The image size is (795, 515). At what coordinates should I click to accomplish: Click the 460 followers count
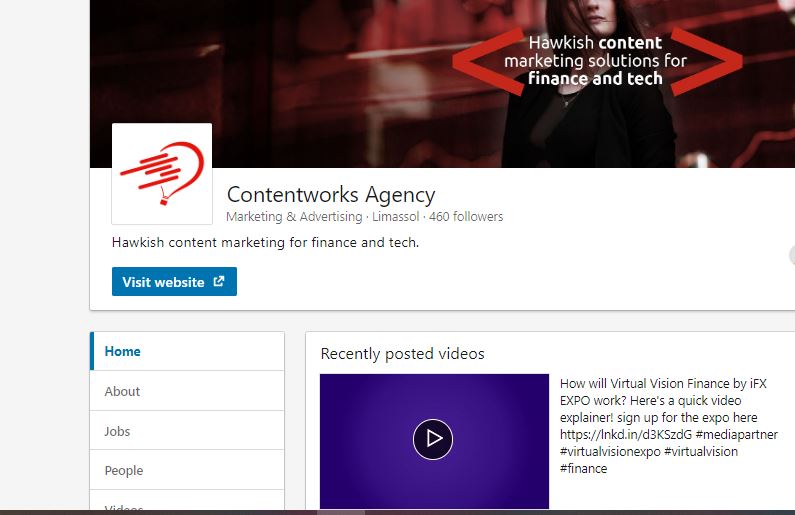[466, 216]
